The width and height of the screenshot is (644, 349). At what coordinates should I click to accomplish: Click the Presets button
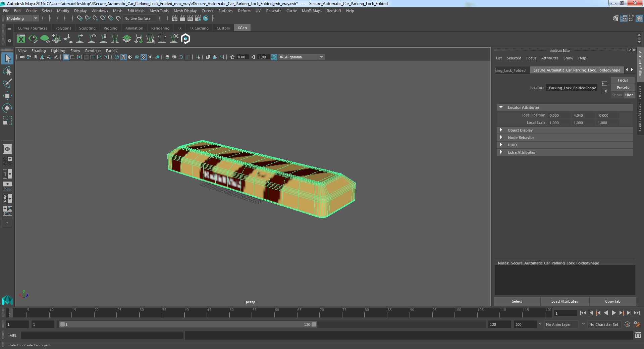coord(623,88)
